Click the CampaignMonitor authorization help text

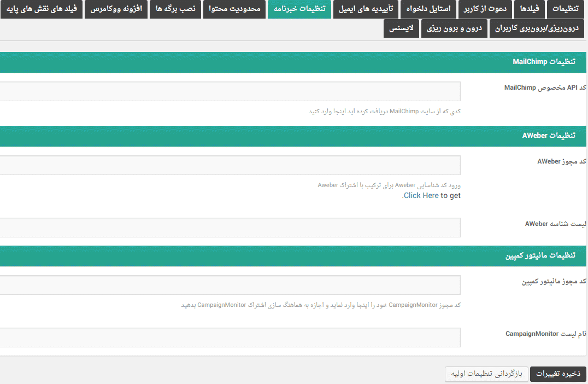321,305
